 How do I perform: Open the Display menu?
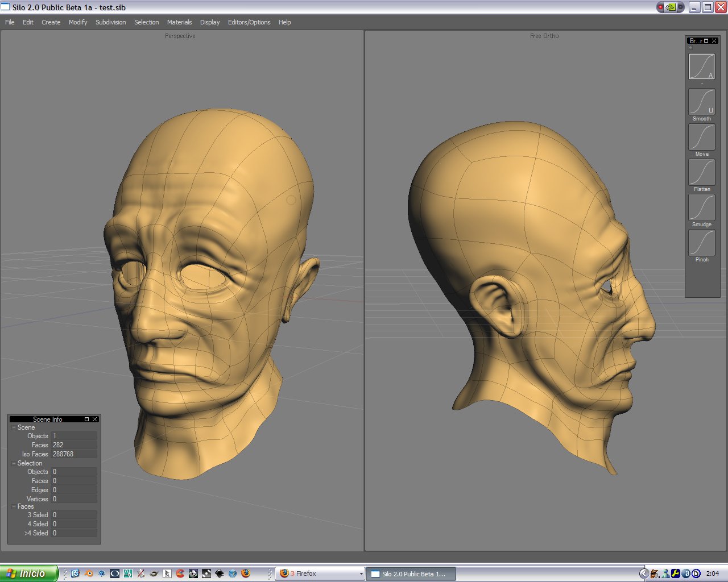pos(209,22)
